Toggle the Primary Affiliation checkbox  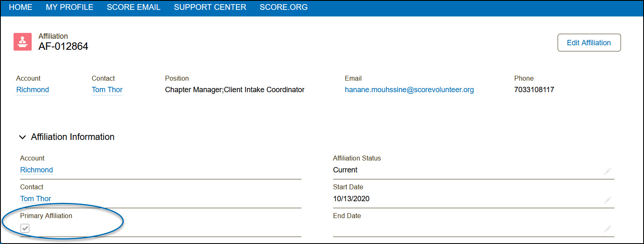[x=25, y=228]
